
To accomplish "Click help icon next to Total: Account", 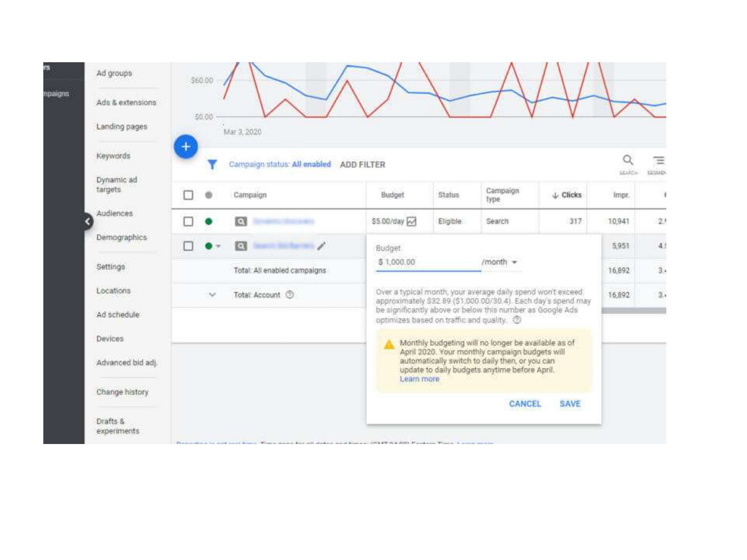I will click(x=290, y=295).
